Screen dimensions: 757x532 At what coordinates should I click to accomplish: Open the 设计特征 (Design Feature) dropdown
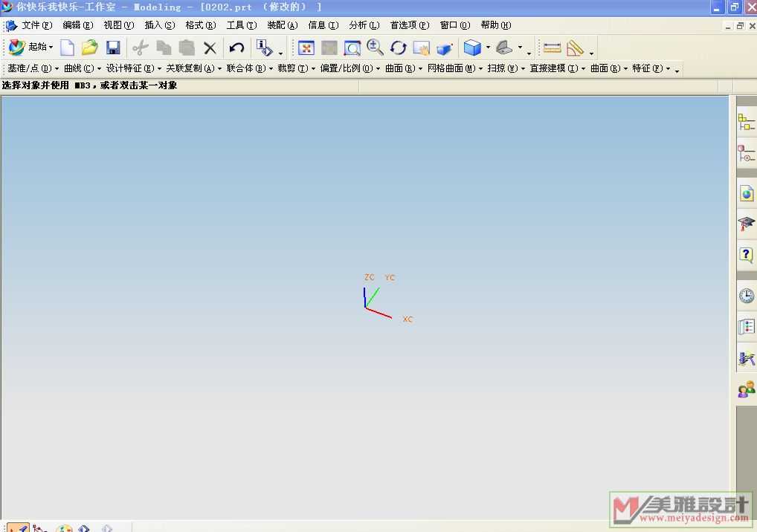[x=133, y=68]
